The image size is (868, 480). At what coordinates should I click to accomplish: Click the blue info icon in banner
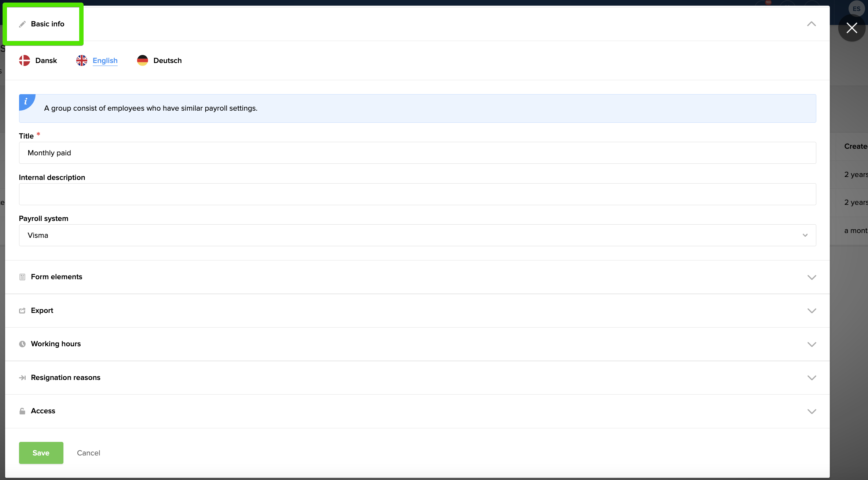26,101
